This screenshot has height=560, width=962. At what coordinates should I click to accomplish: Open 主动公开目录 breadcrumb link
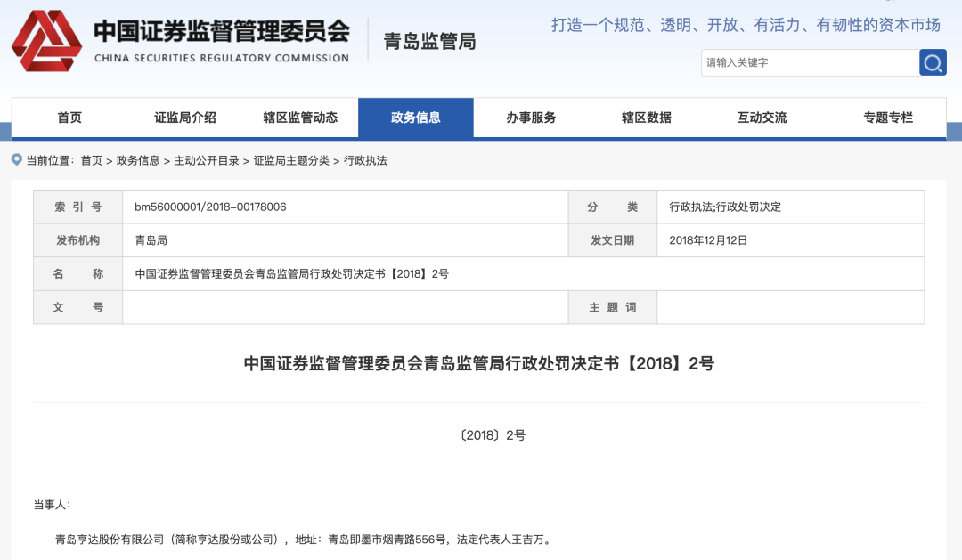pyautogui.click(x=207, y=161)
